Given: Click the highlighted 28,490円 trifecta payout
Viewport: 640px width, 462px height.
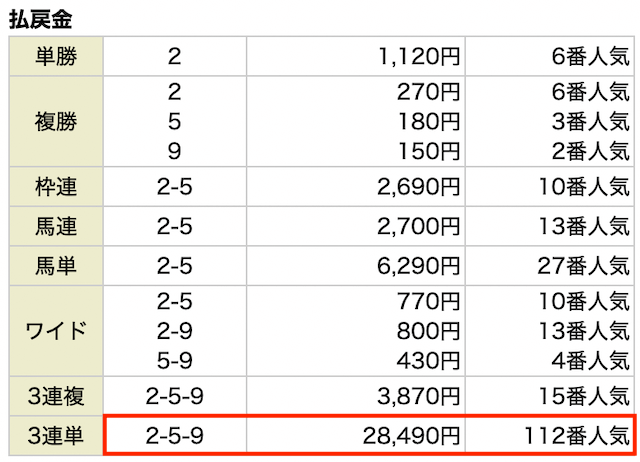Looking at the screenshot, I should coord(411,436).
